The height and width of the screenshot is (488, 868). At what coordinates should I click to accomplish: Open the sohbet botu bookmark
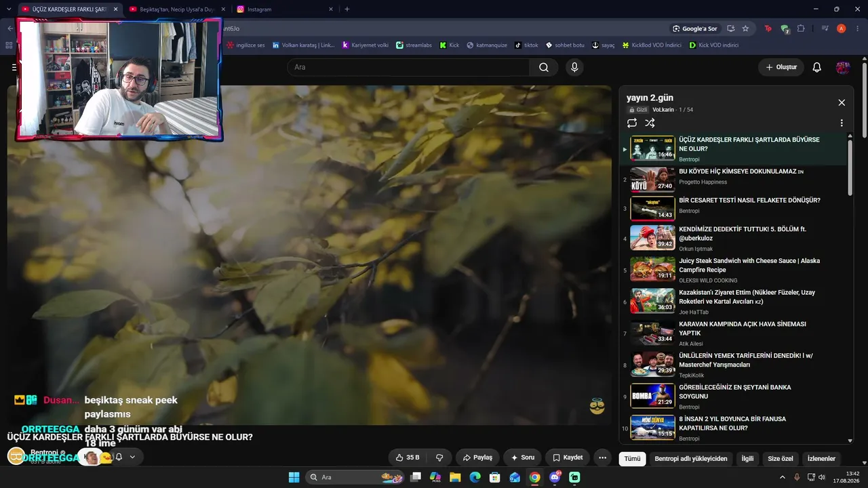(x=565, y=45)
